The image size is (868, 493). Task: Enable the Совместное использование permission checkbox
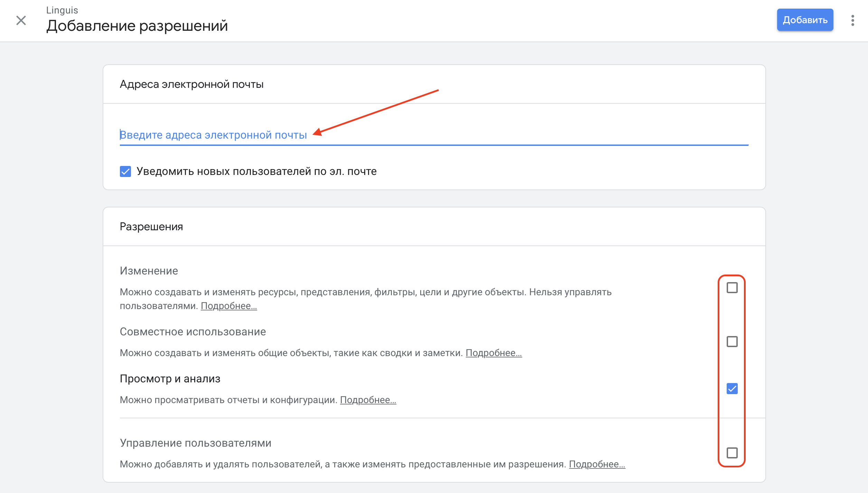click(732, 342)
